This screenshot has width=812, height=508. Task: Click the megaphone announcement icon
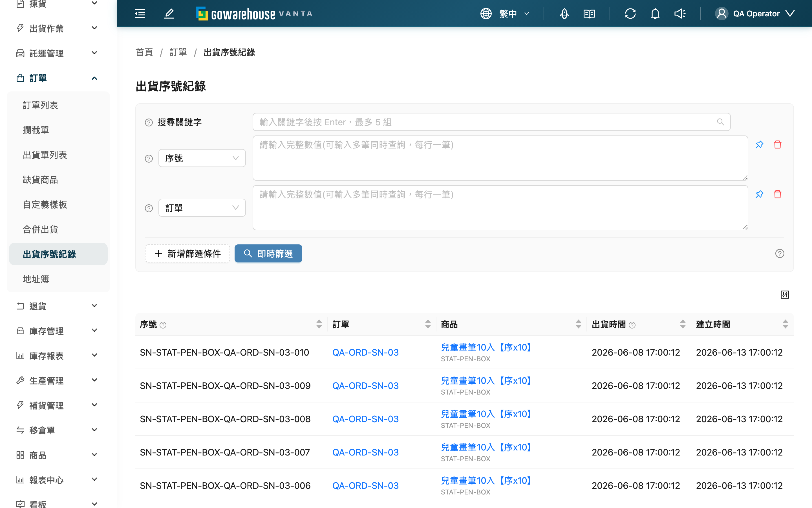(680, 14)
